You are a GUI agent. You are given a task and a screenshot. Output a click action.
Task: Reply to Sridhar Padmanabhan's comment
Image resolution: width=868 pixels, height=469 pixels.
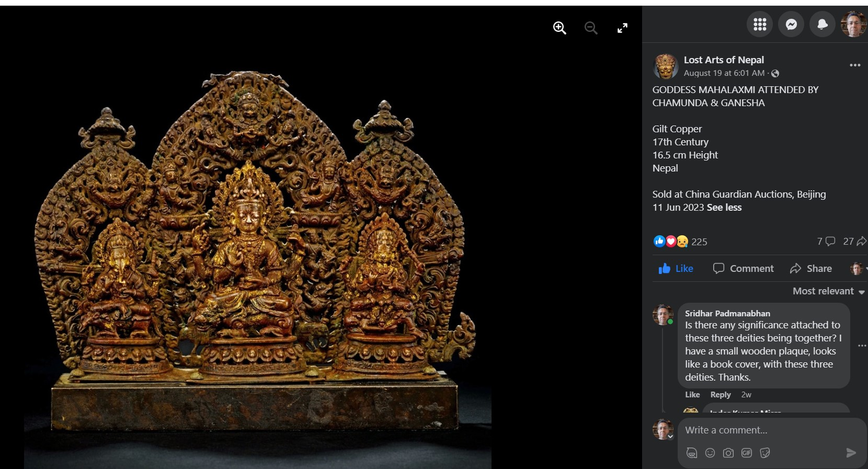pos(720,395)
